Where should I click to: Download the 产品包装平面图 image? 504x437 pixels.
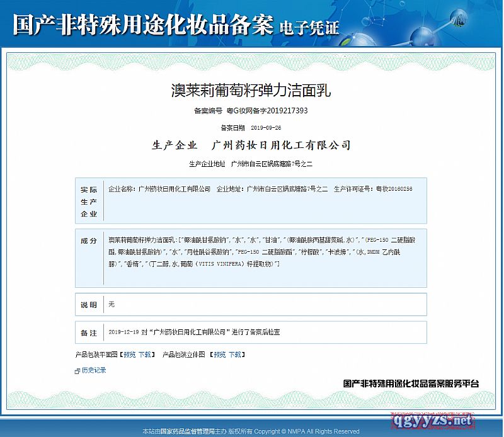[144, 355]
